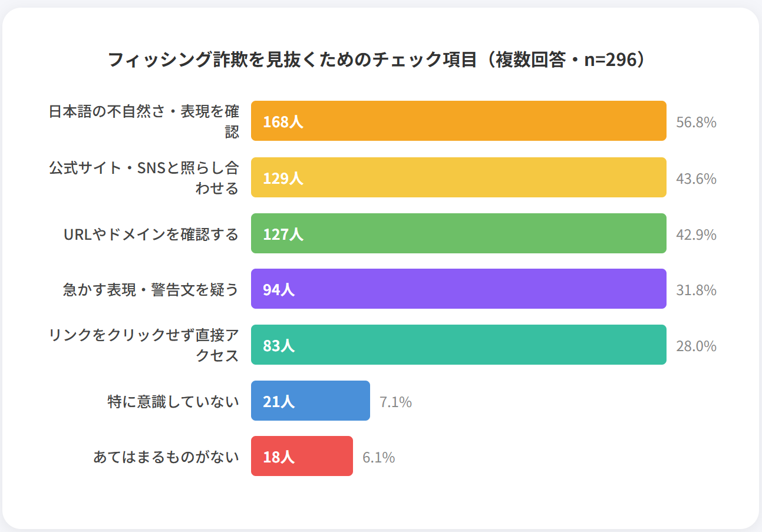Click the green 127人 bar
Screen dimensions: 762x532
click(458, 233)
